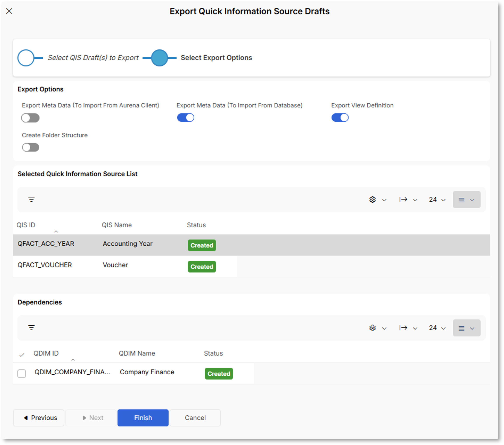Click Select QIS Draft(s) to Export step label

click(x=93, y=58)
